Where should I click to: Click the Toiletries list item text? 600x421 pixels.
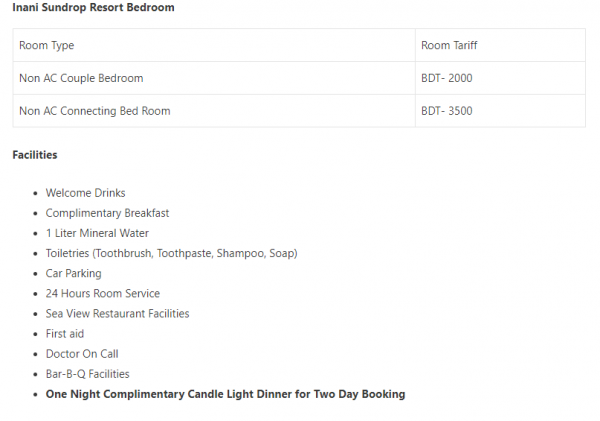[x=171, y=253]
